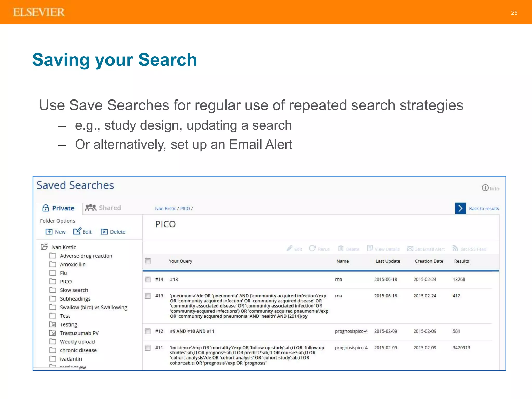The image size is (532, 399).
Task: Click the Adverse drug reaction folder icon
Action: (53, 256)
